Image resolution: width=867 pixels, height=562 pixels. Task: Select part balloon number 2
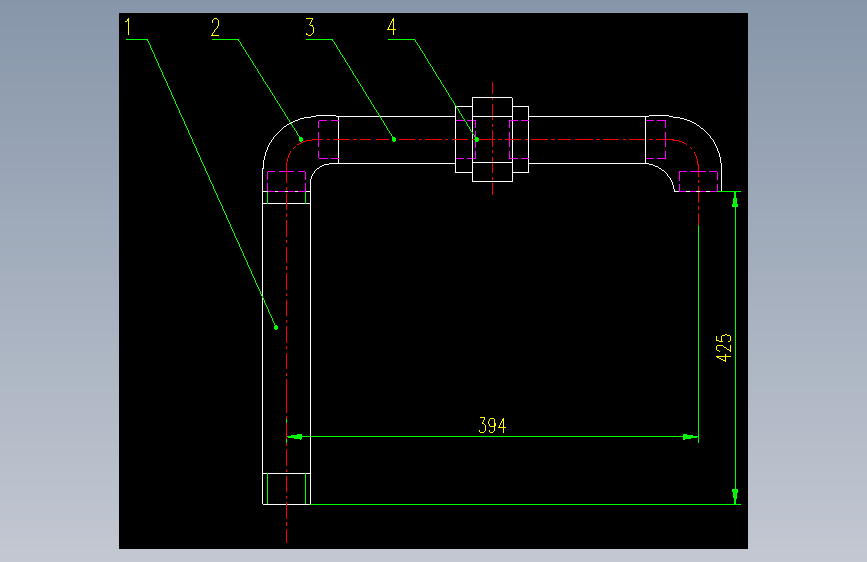click(x=216, y=27)
